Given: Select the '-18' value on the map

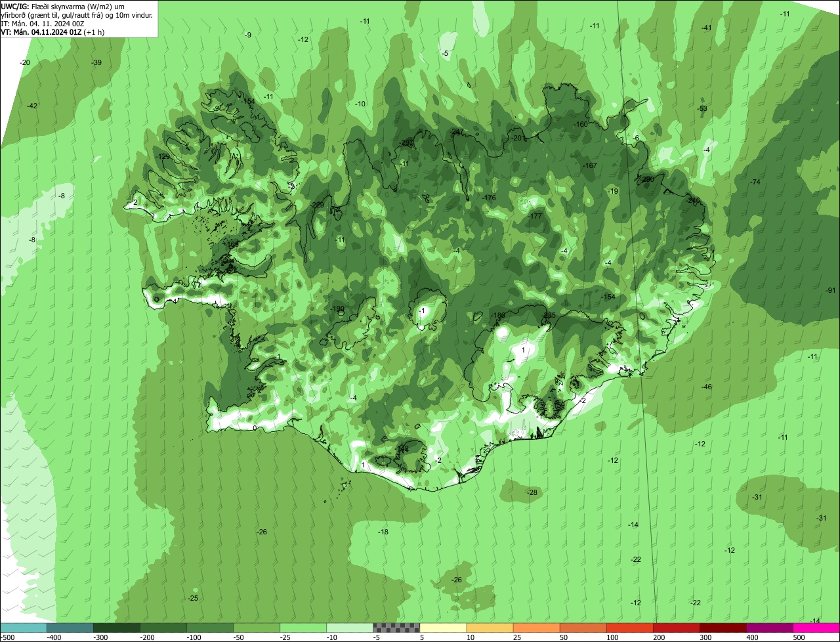Looking at the screenshot, I should (x=384, y=532).
